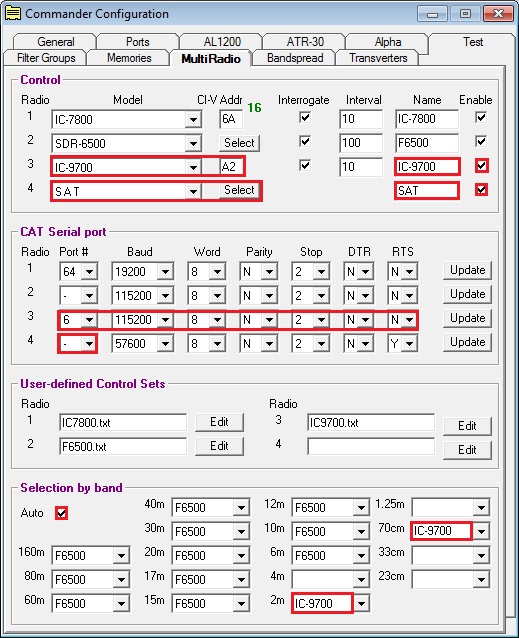Open radio 2 DTR dropdown
The image size is (519, 638).
tap(366, 295)
